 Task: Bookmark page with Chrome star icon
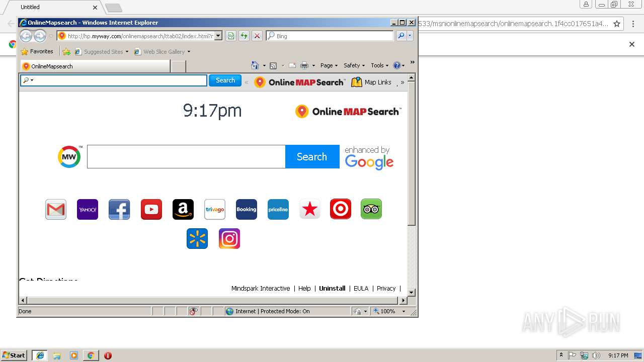point(617,24)
